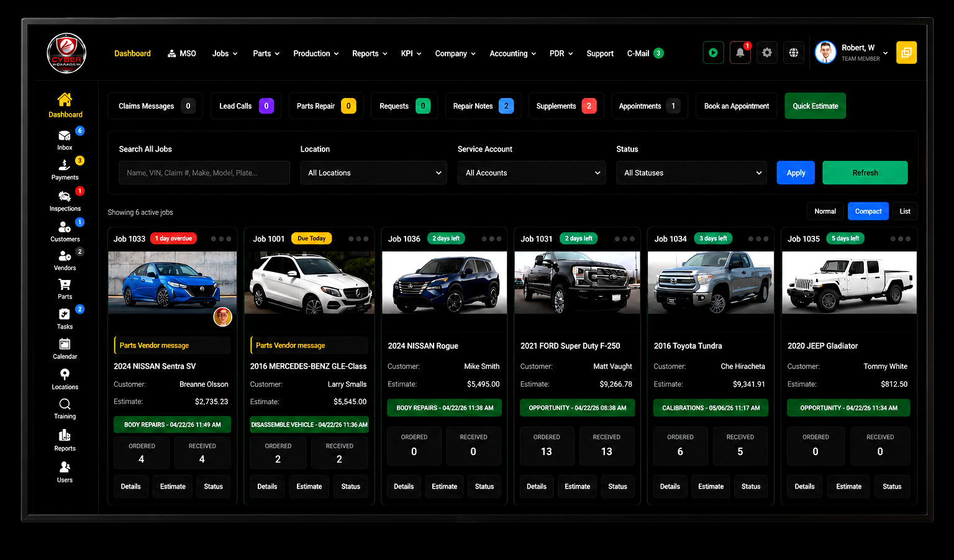Click the Search All Jobs input field

pyautogui.click(x=204, y=173)
